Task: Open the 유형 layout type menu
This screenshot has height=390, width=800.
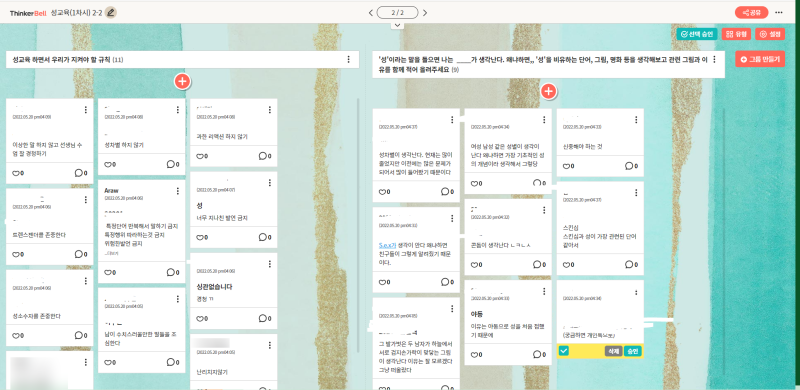Action: click(736, 34)
